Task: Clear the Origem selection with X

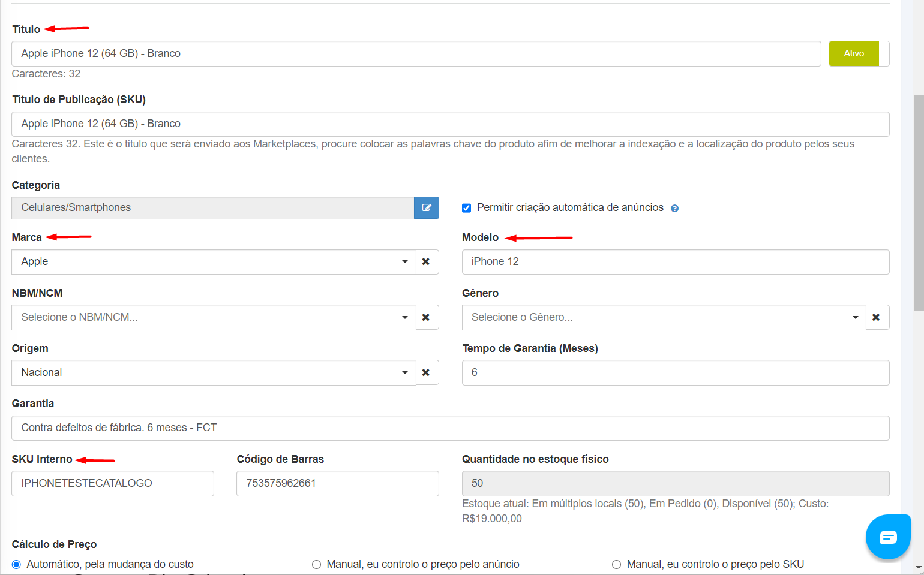Action: 426,372
